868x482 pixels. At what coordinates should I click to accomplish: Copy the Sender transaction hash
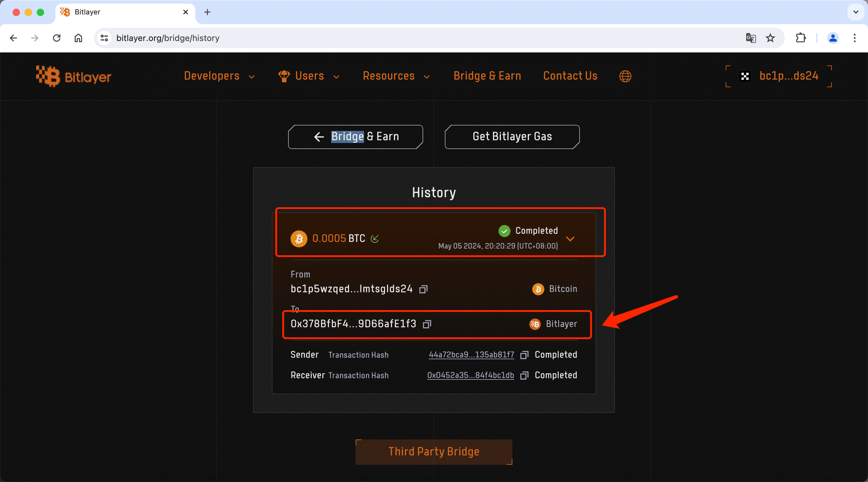[524, 355]
